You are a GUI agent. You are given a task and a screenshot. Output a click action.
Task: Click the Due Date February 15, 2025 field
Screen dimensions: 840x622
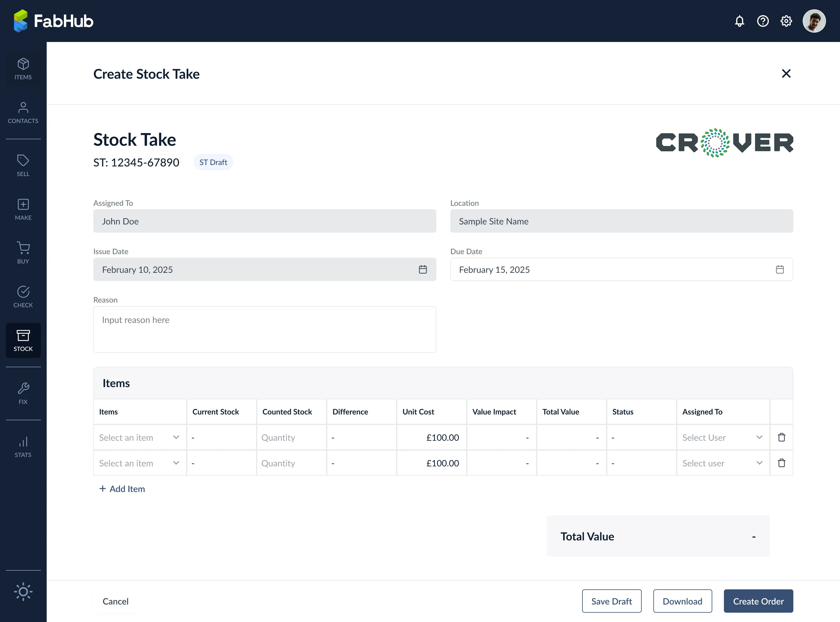(622, 270)
